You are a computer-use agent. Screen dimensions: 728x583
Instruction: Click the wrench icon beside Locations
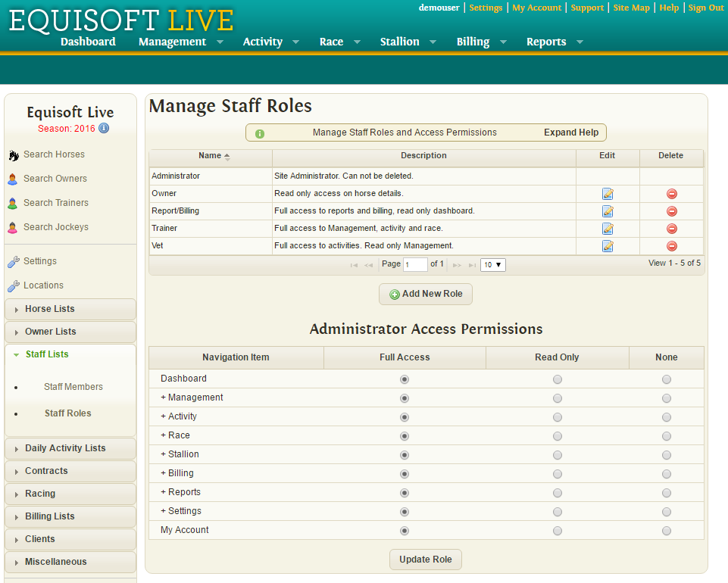[14, 286]
